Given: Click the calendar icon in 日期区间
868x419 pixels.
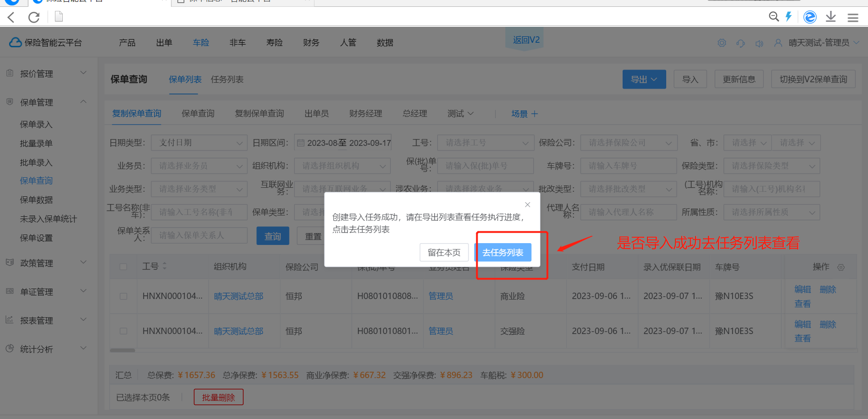Looking at the screenshot, I should click(x=300, y=143).
